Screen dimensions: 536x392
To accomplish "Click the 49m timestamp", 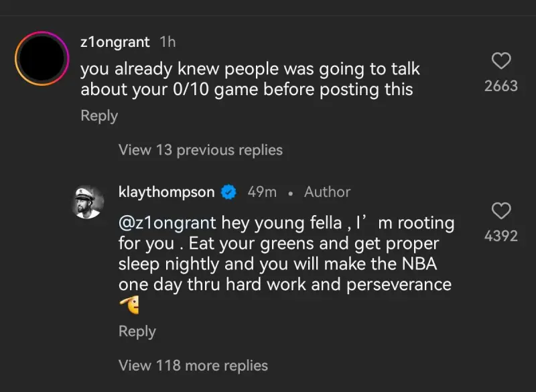I will pos(262,192).
